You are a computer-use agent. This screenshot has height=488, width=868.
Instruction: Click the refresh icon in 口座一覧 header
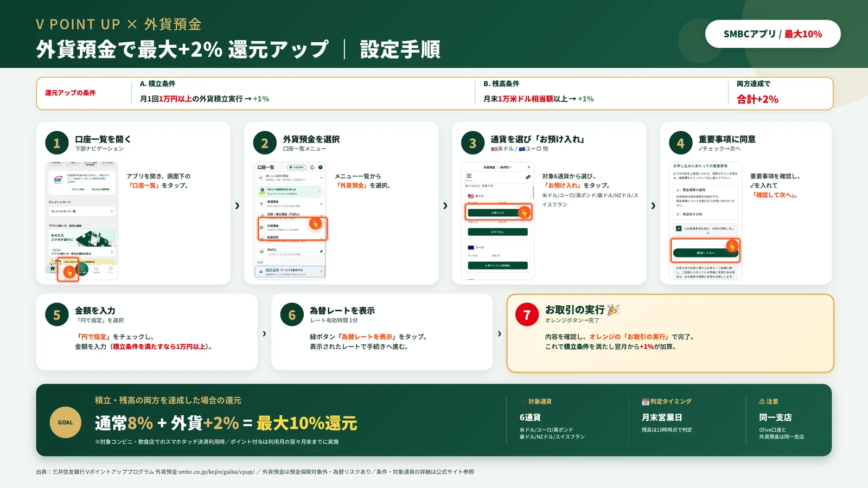pyautogui.click(x=312, y=168)
